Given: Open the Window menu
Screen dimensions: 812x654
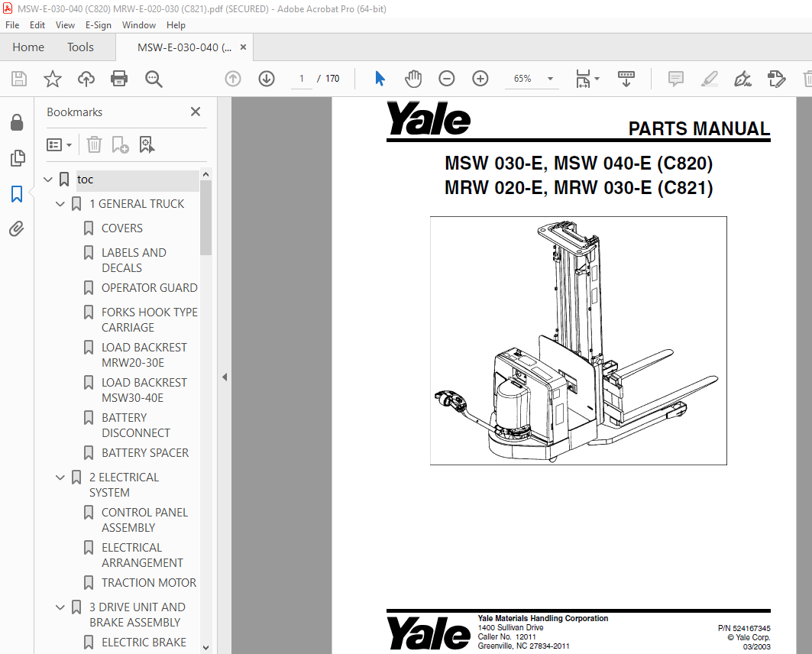Looking at the screenshot, I should click(139, 25).
